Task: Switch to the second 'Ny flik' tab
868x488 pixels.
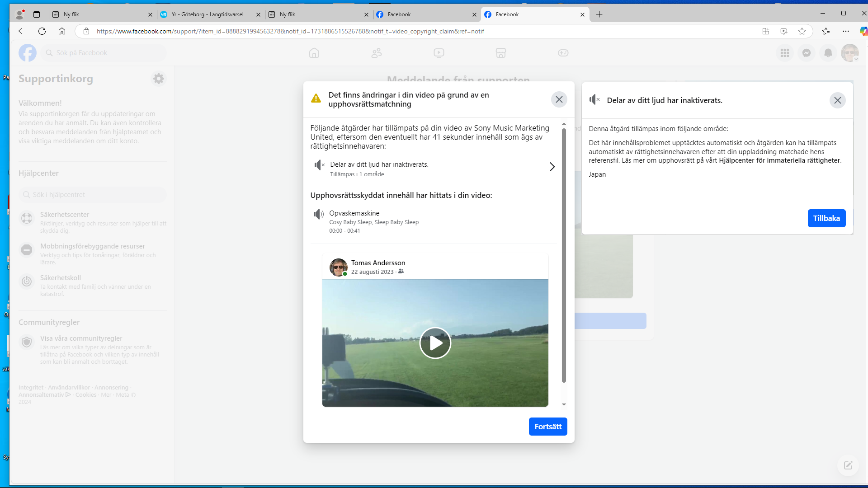Action: pos(318,14)
